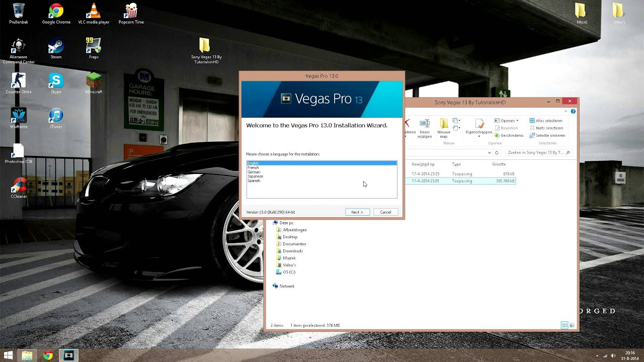Refresh the Explorer address bar
This screenshot has height=362, width=644.
497,152
